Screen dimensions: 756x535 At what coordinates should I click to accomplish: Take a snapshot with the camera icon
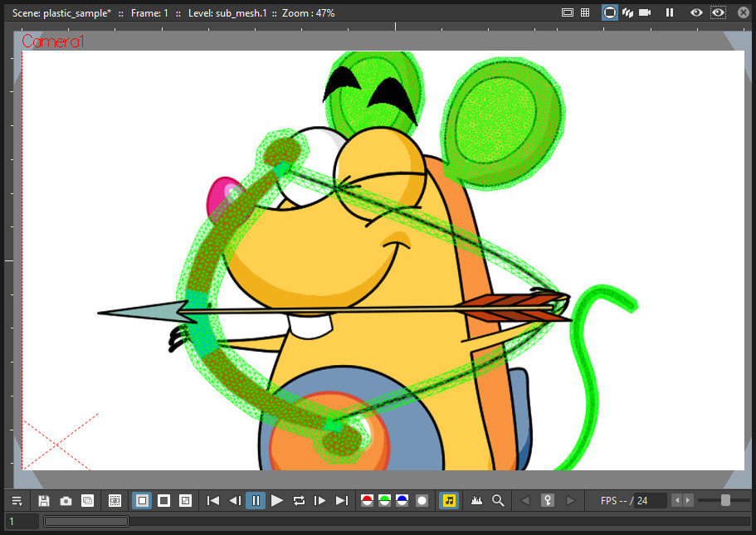(66, 501)
